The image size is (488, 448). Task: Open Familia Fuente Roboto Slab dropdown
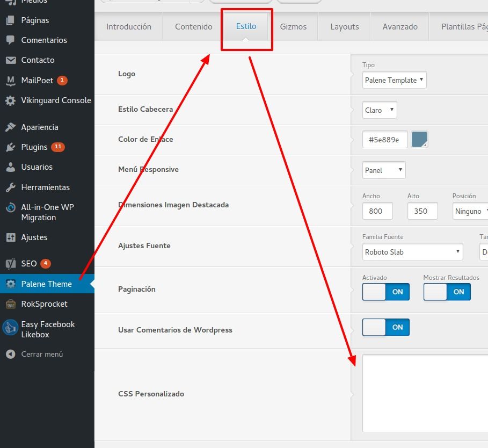tap(412, 252)
